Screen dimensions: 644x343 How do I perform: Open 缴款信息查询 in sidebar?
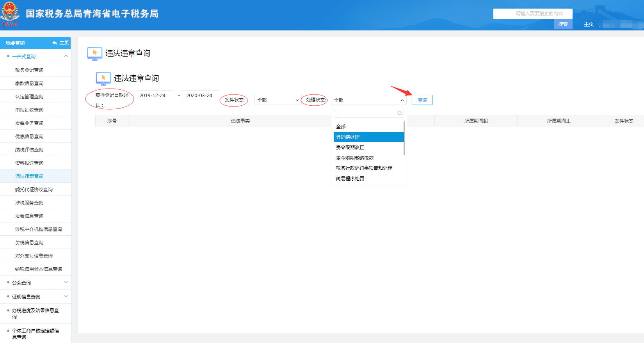[x=29, y=84]
